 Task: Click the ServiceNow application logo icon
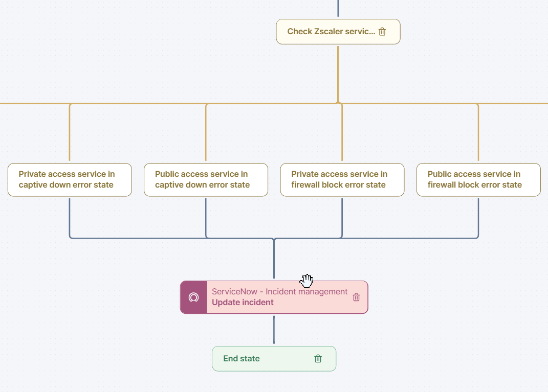pos(193,297)
